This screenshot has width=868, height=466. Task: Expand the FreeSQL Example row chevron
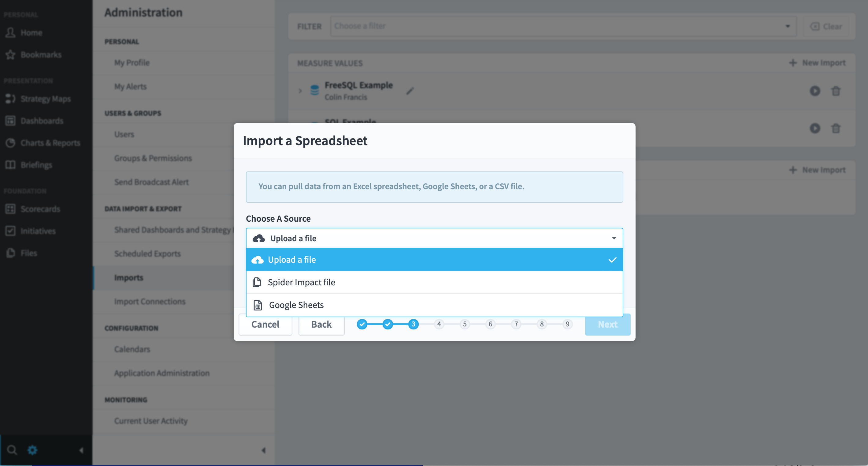(300, 91)
